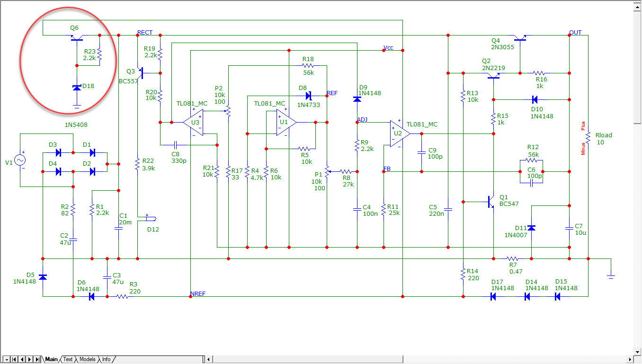Image resolution: width=642 pixels, height=364 pixels.
Task: Switch to the Text tab
Action: [68, 359]
